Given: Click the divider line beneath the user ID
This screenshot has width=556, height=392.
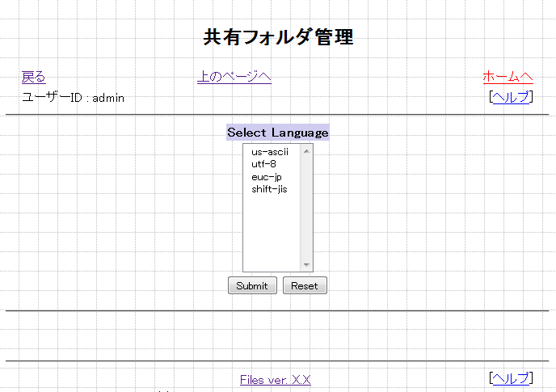Looking at the screenshot, I should (277, 115).
